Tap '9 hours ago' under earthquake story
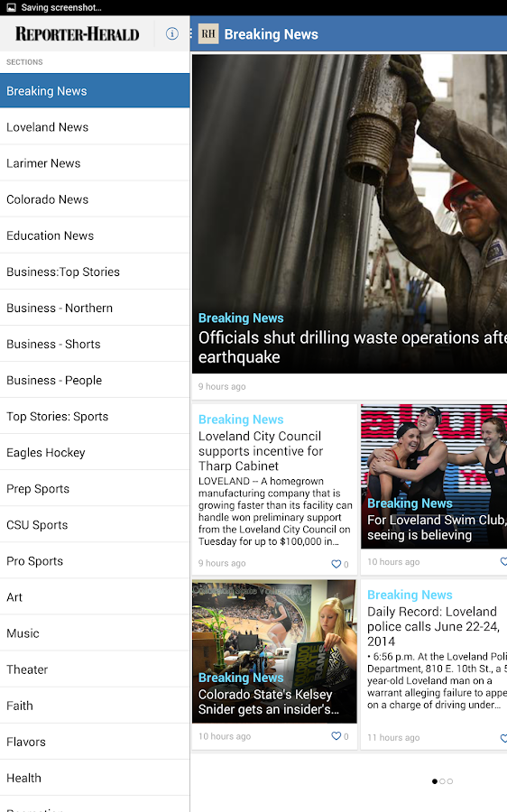The width and height of the screenshot is (507, 812). tap(222, 386)
